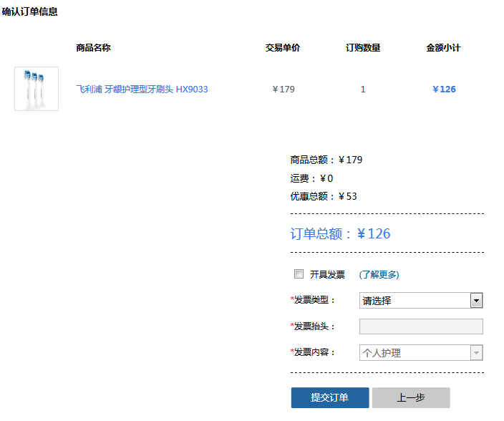Screen dimensions: 504x421
Task: Select the 优惠总额：¥53 line
Action: [324, 196]
